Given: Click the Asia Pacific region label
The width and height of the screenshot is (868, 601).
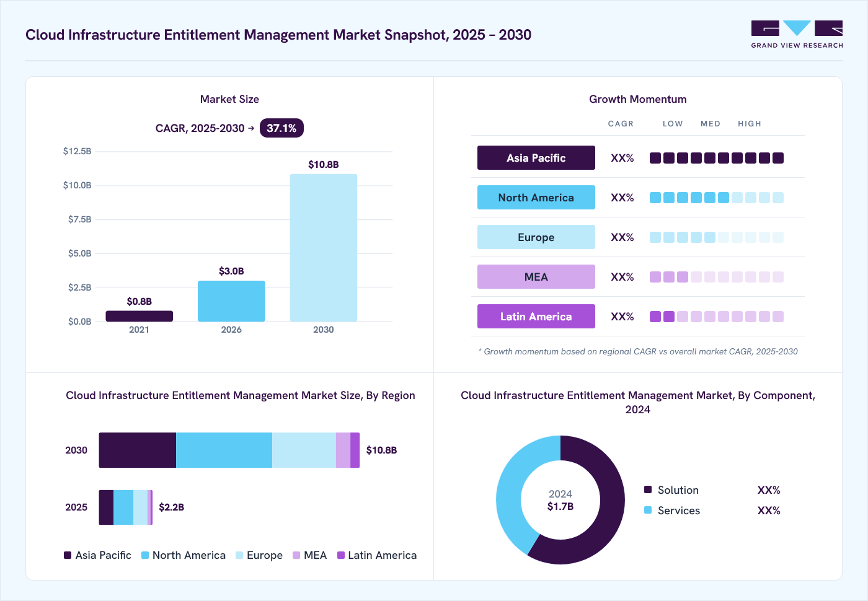Looking at the screenshot, I should [x=536, y=158].
